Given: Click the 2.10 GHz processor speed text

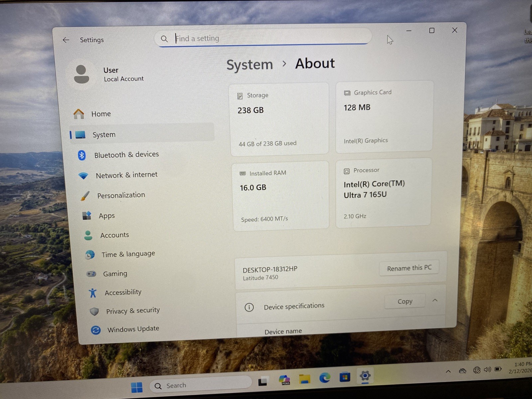Looking at the screenshot, I should click(x=355, y=216).
